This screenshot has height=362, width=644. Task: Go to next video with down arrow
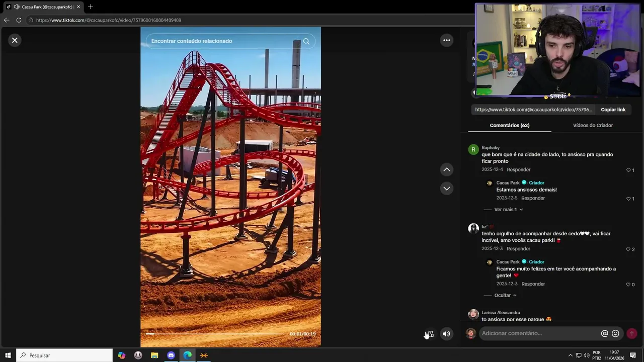tap(447, 188)
